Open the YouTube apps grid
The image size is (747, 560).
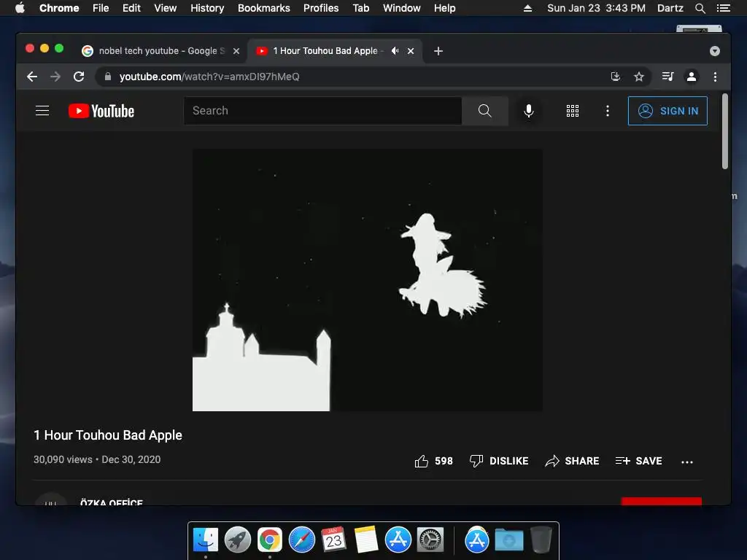pos(572,111)
